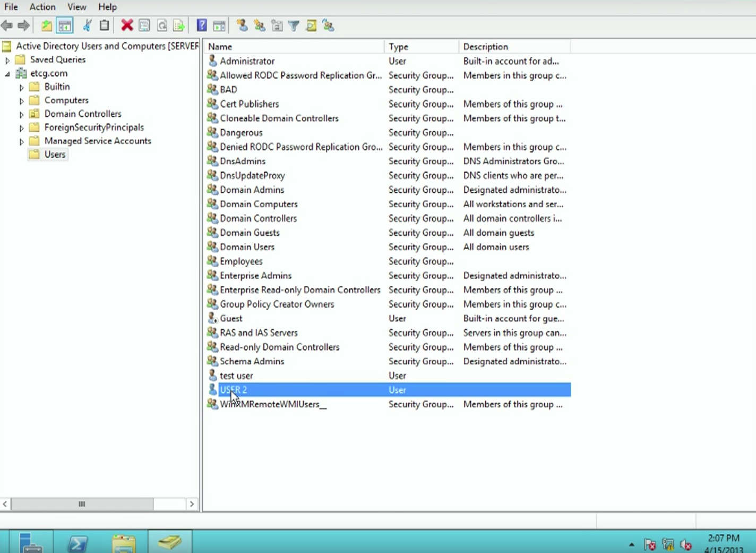This screenshot has width=756, height=553.
Task: Expand the Builtin container
Action: [22, 87]
